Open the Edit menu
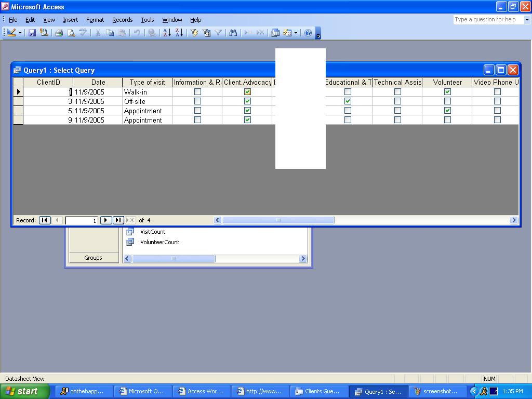 point(30,20)
